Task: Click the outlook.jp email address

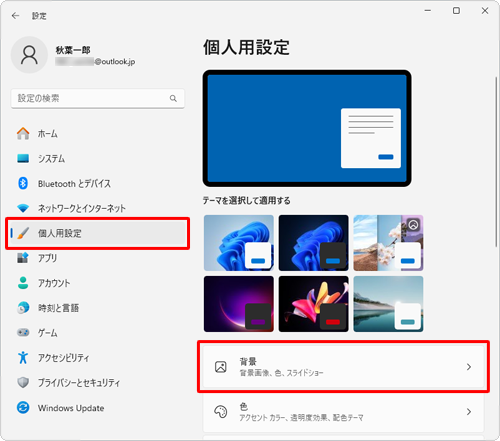Action: click(95, 62)
